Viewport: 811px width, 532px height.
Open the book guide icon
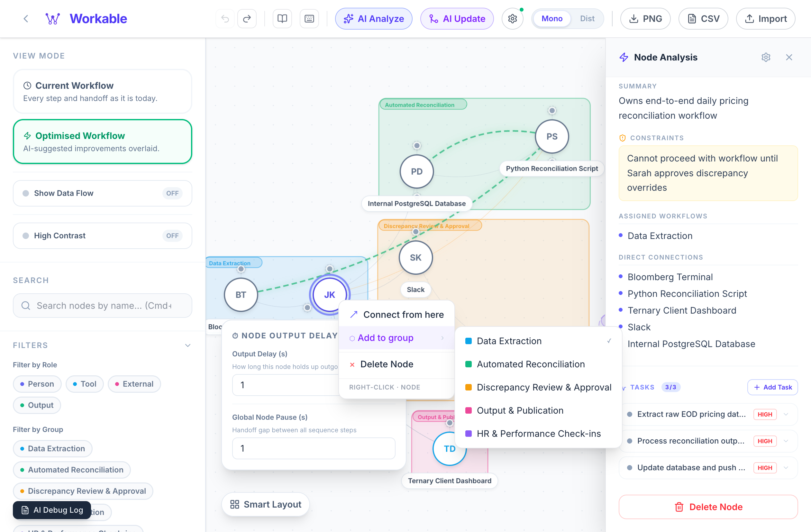pyautogui.click(x=282, y=19)
